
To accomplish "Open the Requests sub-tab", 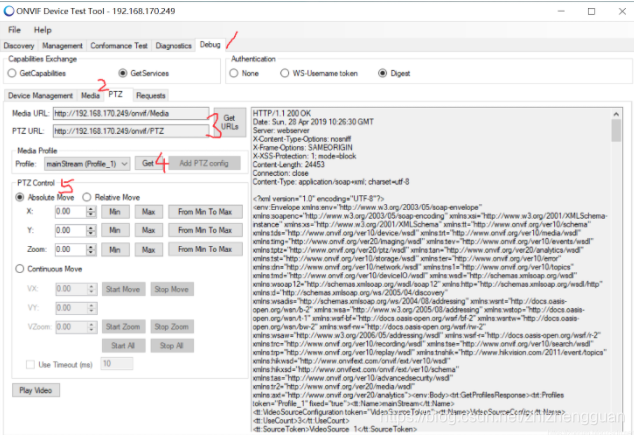I will click(151, 95).
